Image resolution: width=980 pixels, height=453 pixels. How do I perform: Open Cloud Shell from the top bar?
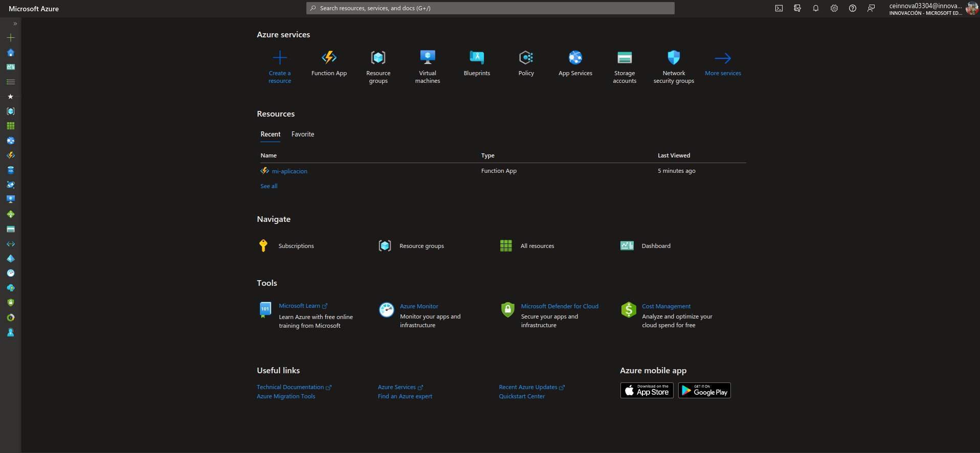pos(778,8)
